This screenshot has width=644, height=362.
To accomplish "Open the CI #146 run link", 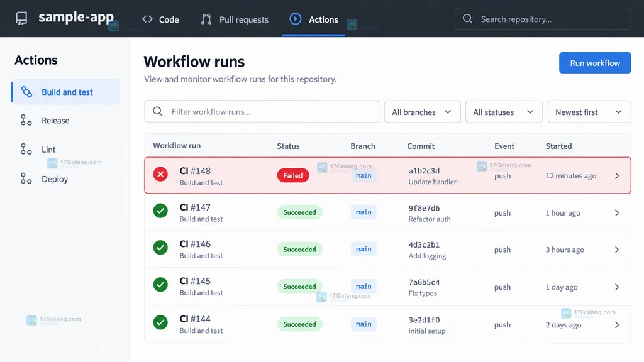I will (x=195, y=244).
